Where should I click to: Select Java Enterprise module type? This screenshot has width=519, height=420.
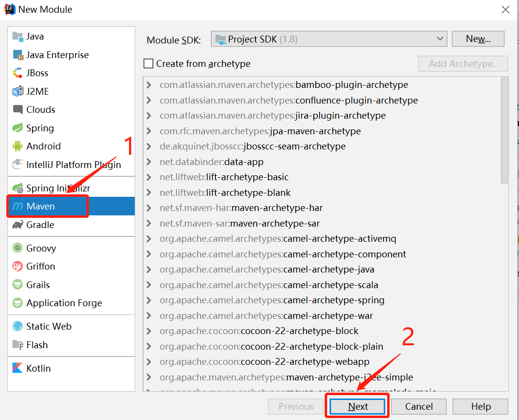tap(71, 55)
